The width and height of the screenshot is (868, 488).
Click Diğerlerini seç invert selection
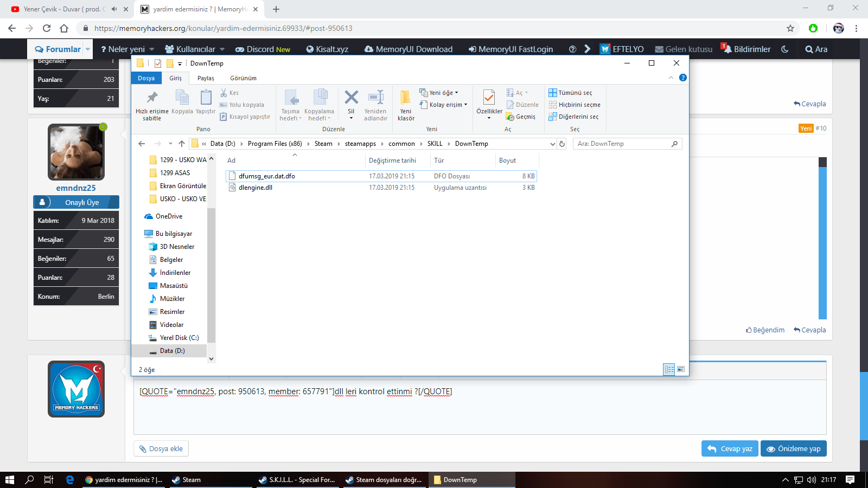573,117
